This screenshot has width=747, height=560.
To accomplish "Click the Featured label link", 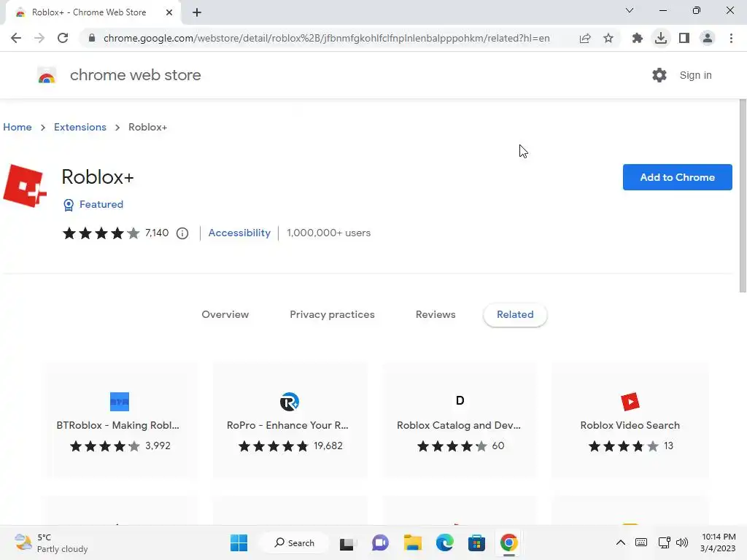I will (x=101, y=204).
